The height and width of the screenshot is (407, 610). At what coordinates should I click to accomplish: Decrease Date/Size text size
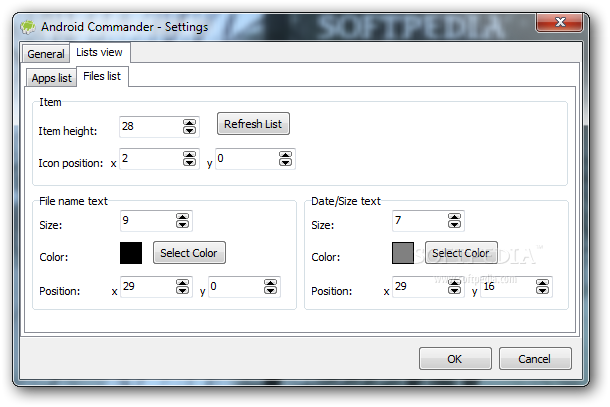click(x=454, y=225)
